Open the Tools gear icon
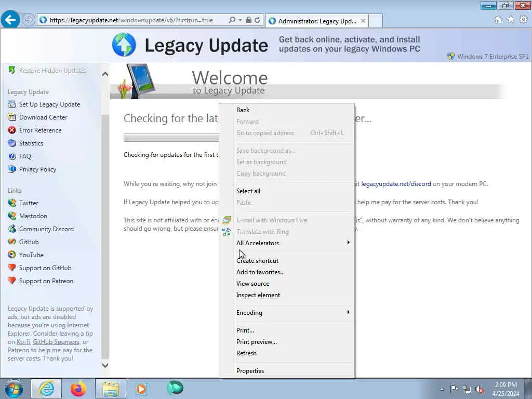The width and height of the screenshot is (532, 399). tap(524, 20)
